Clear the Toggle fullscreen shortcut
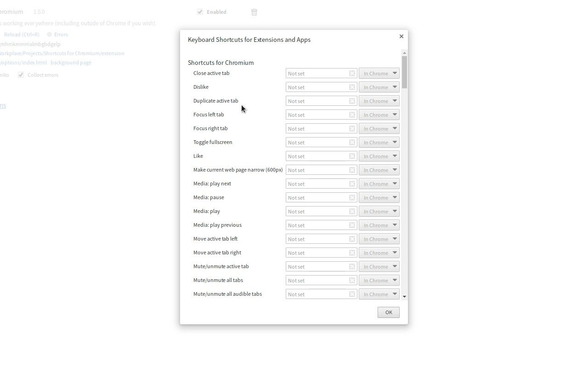The height and width of the screenshot is (368, 588). point(352,143)
